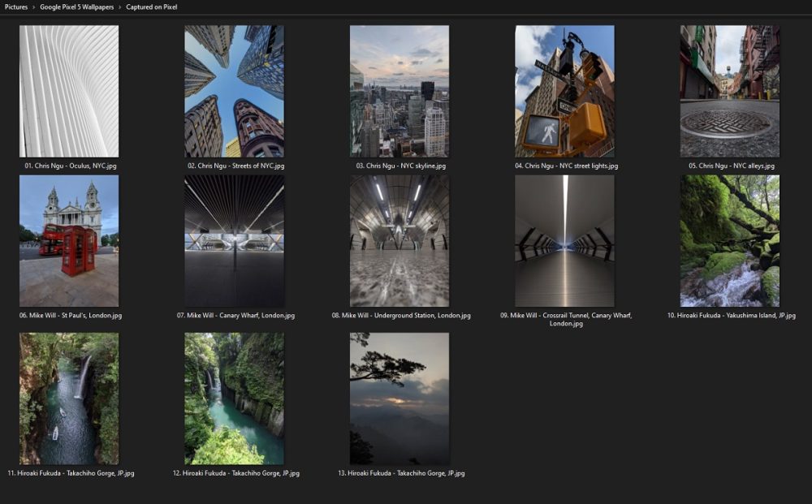
Task: Click Captured on Pixel breadcrumb folder
Action: pos(152,7)
